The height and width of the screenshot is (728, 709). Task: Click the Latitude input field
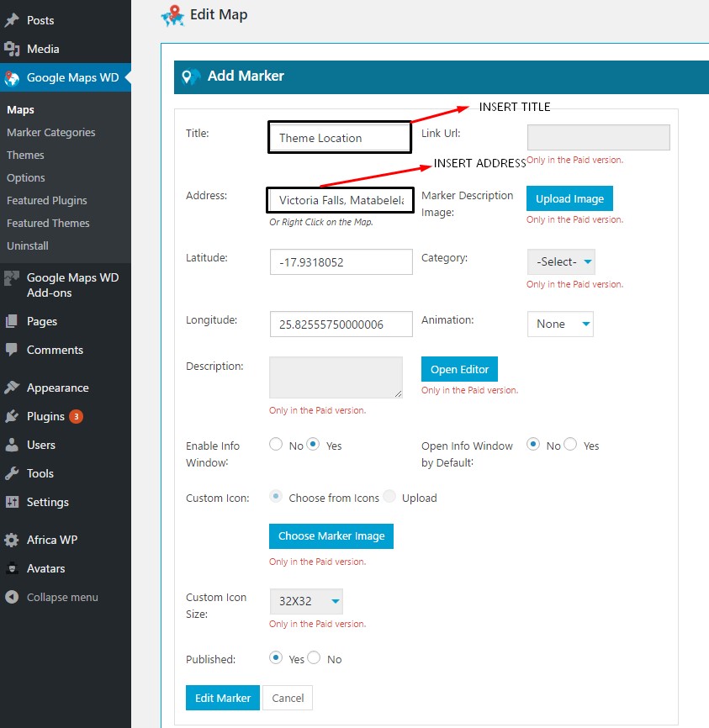click(x=341, y=261)
